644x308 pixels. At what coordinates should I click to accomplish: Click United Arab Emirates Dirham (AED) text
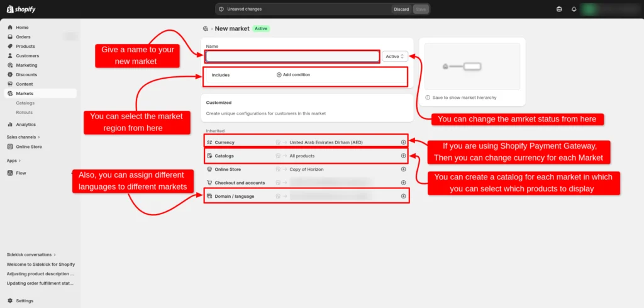[x=326, y=142]
